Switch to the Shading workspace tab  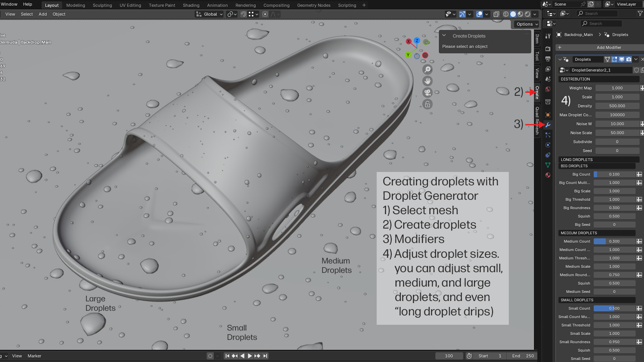(191, 5)
